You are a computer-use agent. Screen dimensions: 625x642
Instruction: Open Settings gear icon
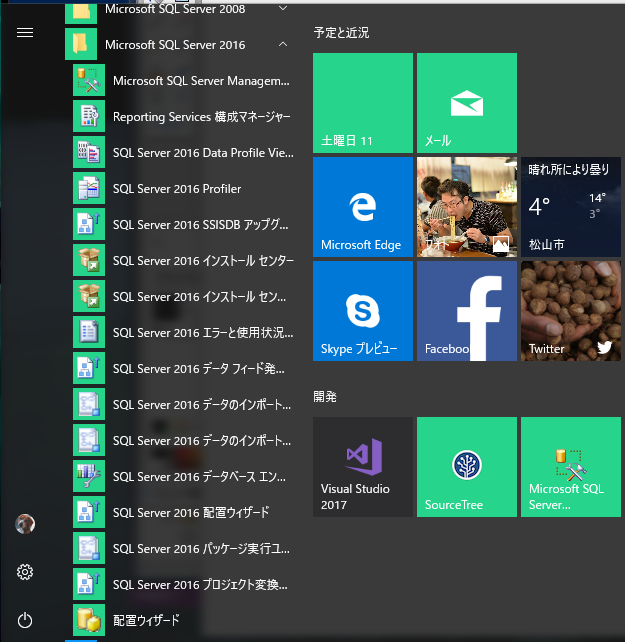click(x=25, y=572)
